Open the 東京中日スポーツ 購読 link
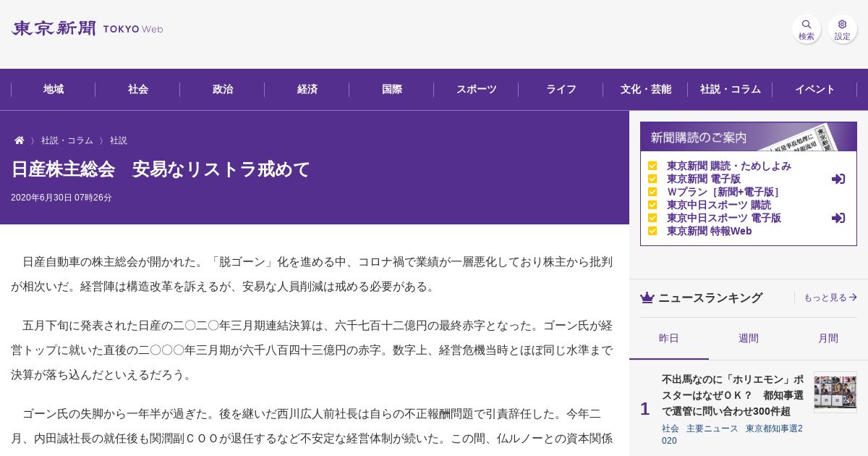 [x=719, y=205]
